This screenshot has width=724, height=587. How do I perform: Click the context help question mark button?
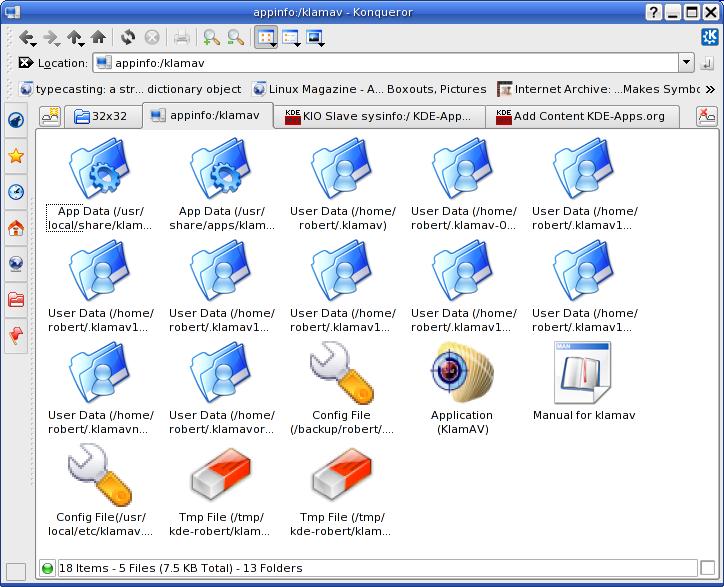653,12
